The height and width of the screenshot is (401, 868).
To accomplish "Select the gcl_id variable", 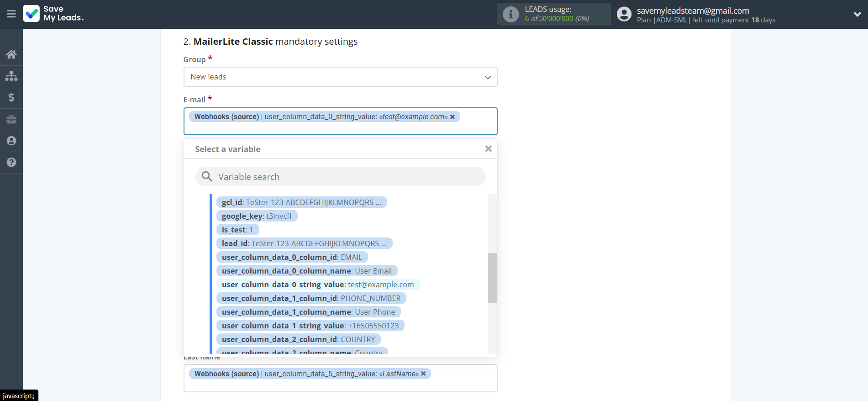I will click(x=301, y=202).
